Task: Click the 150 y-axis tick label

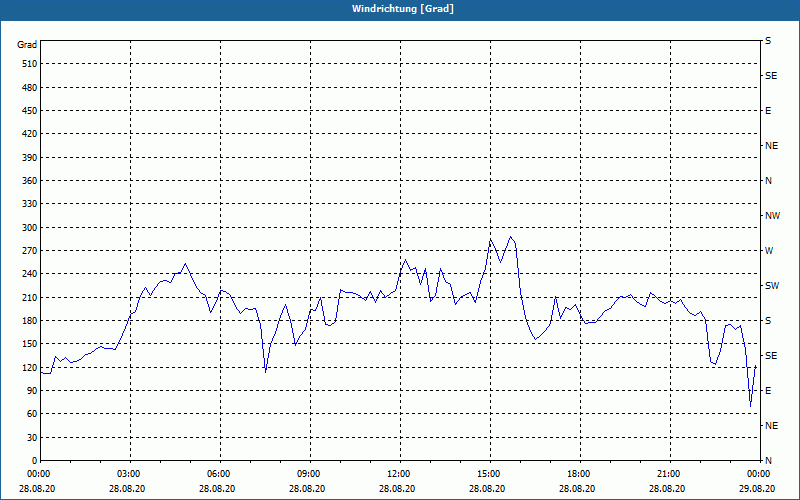Action: tap(30, 343)
